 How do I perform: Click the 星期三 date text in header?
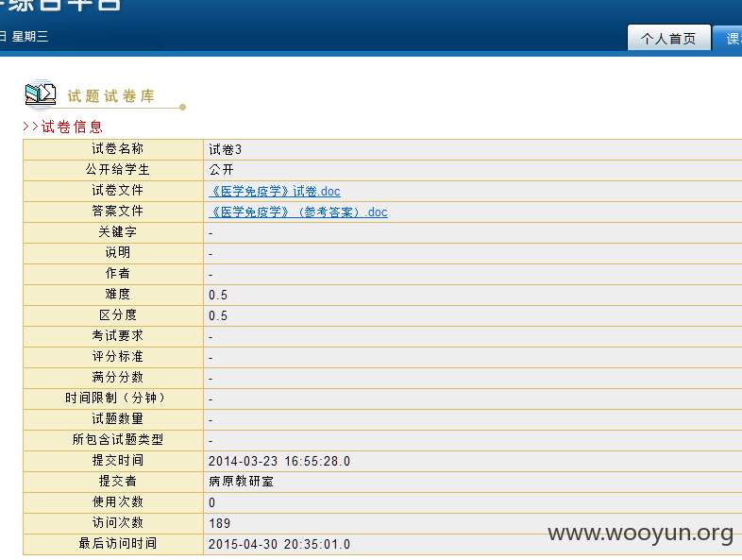[x=30, y=37]
